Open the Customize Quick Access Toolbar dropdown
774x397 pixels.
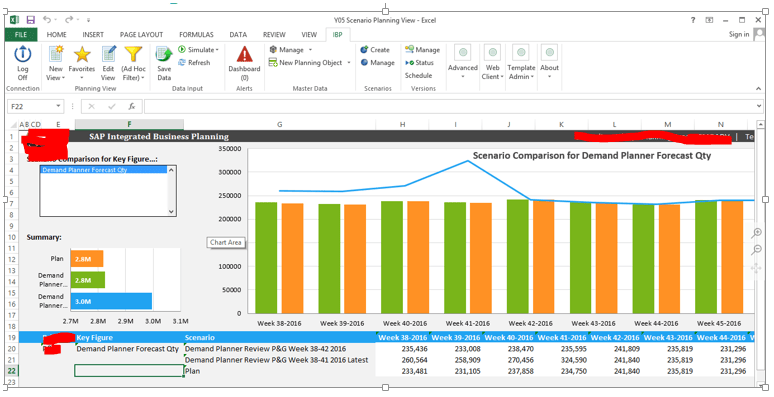(88, 20)
